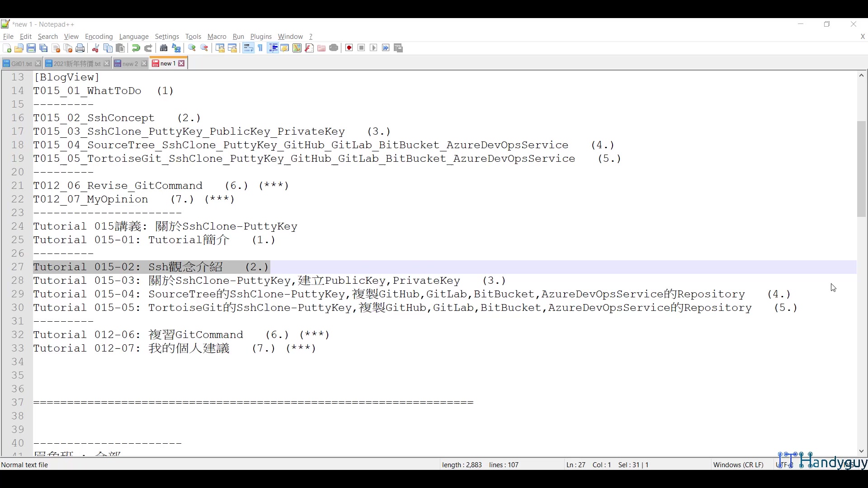The height and width of the screenshot is (488, 868).
Task: Click line number 33 in the margin
Action: (18, 348)
